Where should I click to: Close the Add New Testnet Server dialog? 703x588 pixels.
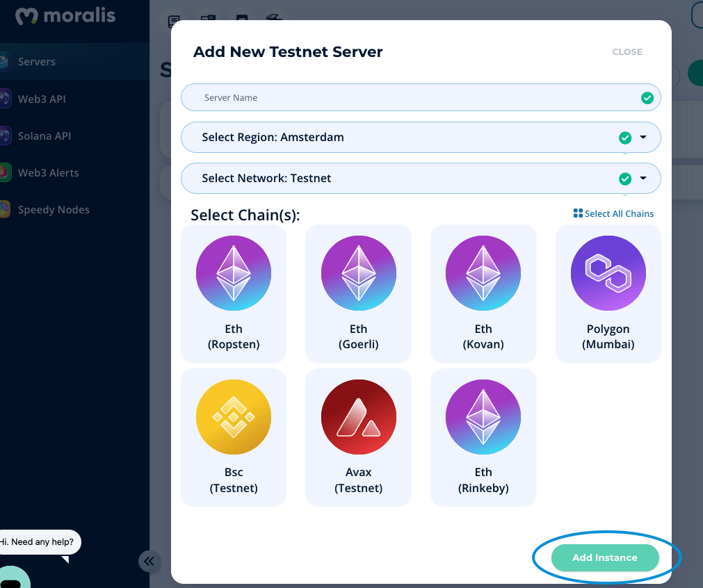click(627, 52)
